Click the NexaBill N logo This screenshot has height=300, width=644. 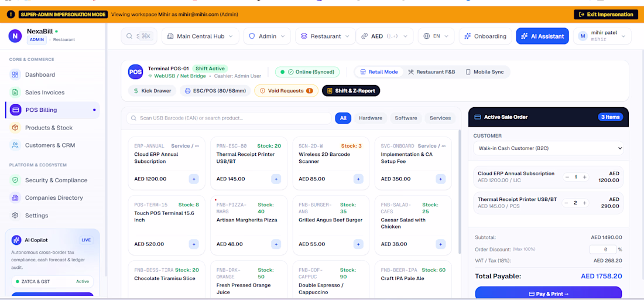(x=15, y=36)
